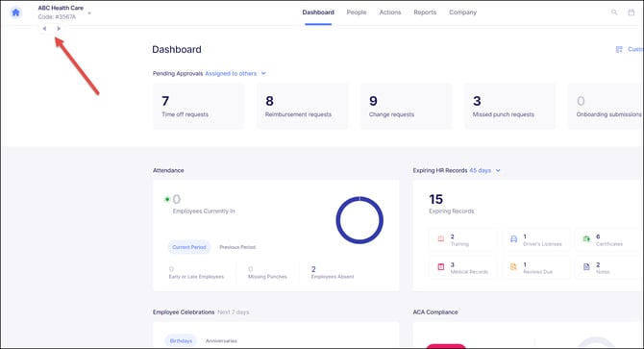644x349 pixels.
Task: Open the 45 days dropdown
Action: (x=484, y=170)
